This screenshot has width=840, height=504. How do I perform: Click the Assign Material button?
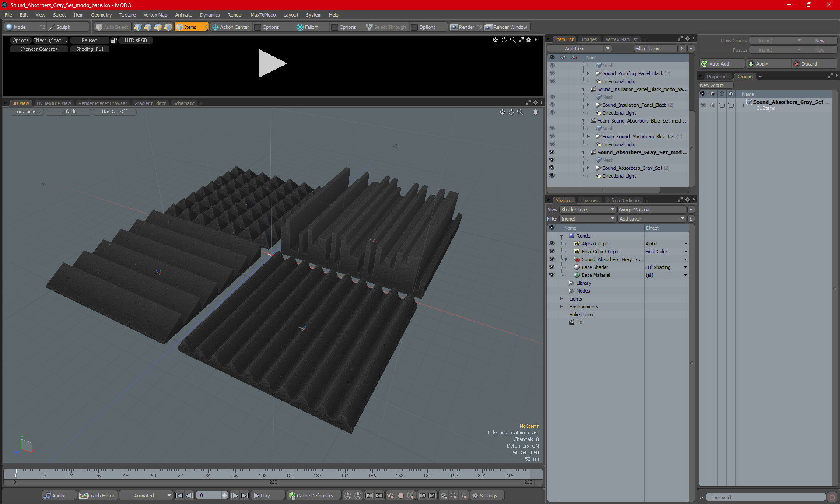(x=651, y=210)
